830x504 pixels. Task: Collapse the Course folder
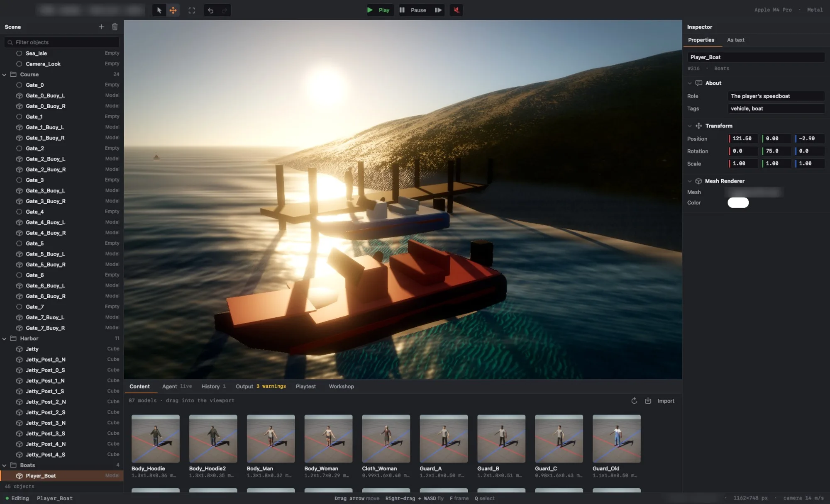click(x=4, y=75)
